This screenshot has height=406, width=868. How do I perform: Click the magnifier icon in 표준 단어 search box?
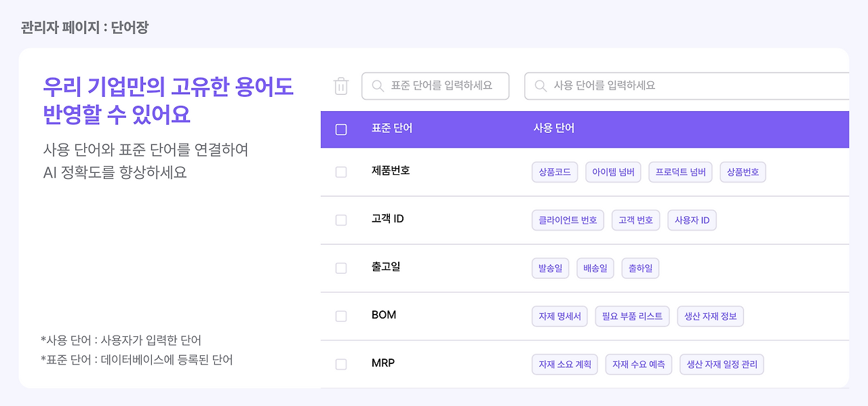point(378,86)
